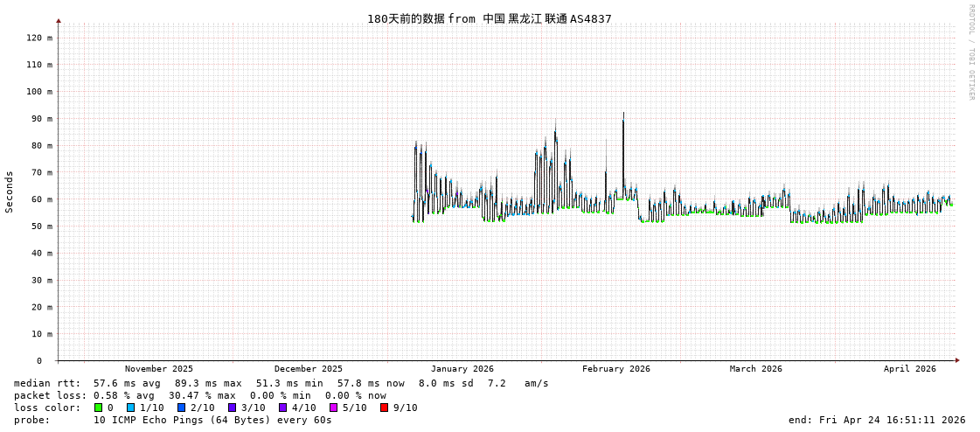This screenshot has height=432, width=980.
Task: Click the 8.0 ms sd value
Action: pos(447,383)
